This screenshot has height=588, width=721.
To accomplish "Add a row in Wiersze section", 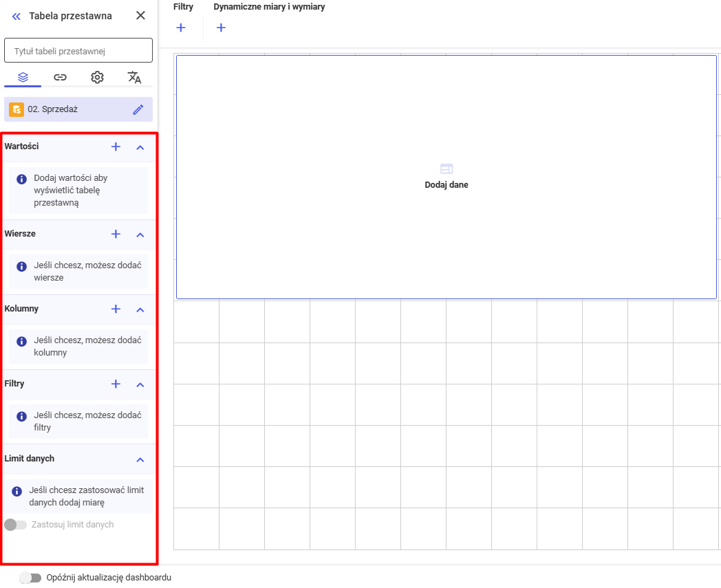I will point(116,234).
